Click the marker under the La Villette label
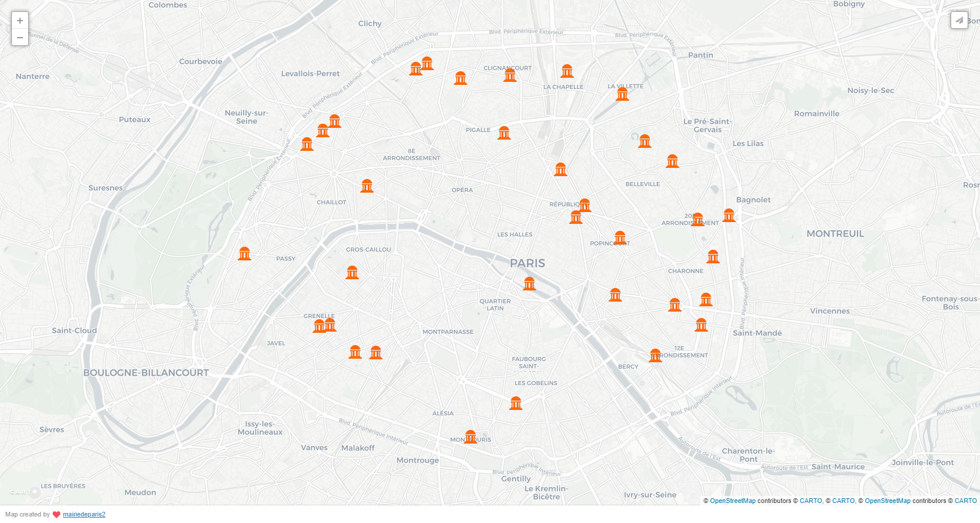Image resolution: width=980 pixels, height=523 pixels. point(623,94)
